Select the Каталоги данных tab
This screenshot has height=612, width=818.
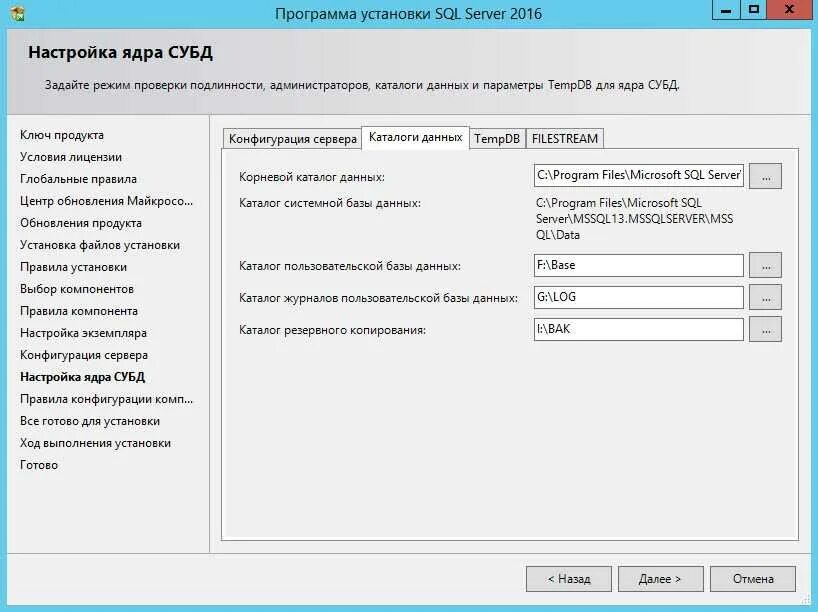pos(415,137)
